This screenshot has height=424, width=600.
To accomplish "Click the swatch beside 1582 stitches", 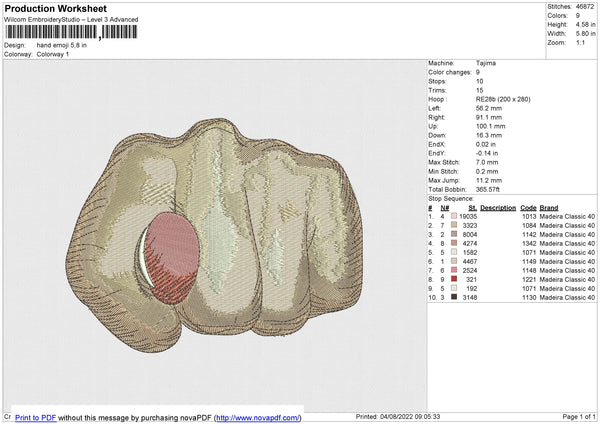I will (x=454, y=253).
